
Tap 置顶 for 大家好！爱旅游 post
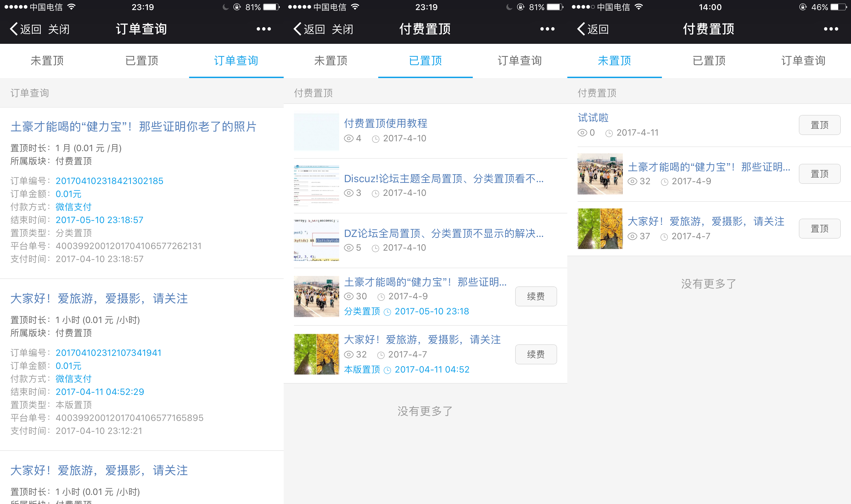(x=819, y=228)
